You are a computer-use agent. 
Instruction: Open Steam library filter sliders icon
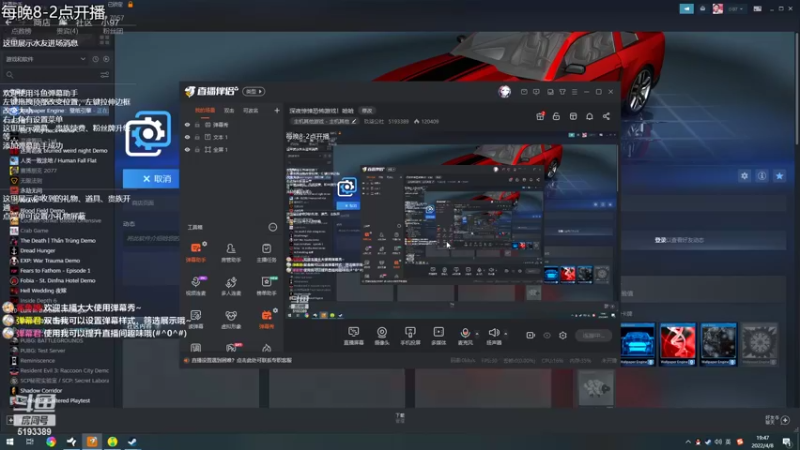tap(105, 74)
